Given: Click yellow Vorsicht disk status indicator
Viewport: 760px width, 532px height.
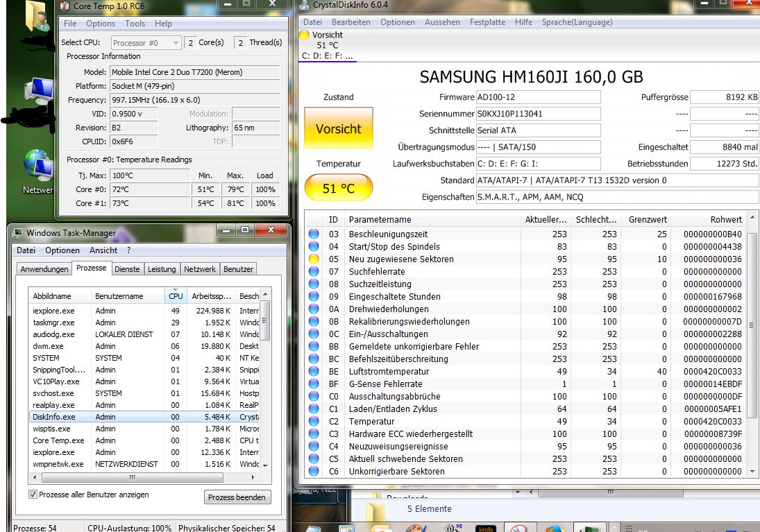Looking at the screenshot, I should (304, 35).
